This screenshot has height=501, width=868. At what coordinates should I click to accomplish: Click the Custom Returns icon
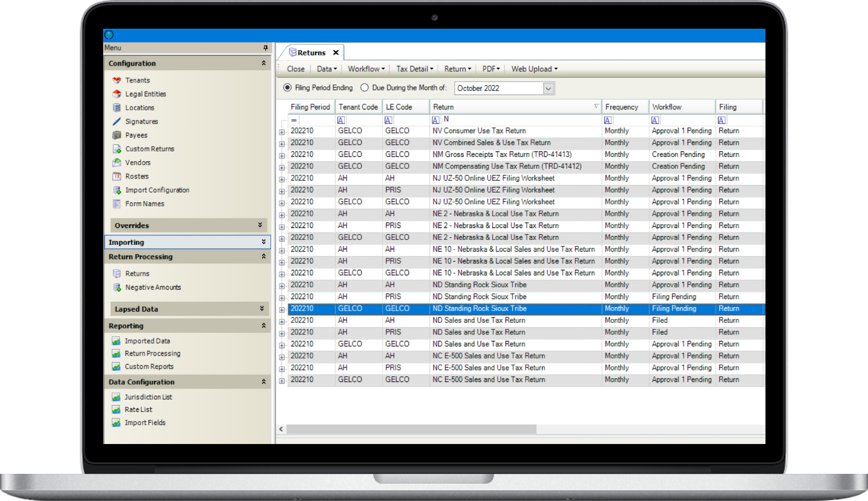(x=117, y=149)
